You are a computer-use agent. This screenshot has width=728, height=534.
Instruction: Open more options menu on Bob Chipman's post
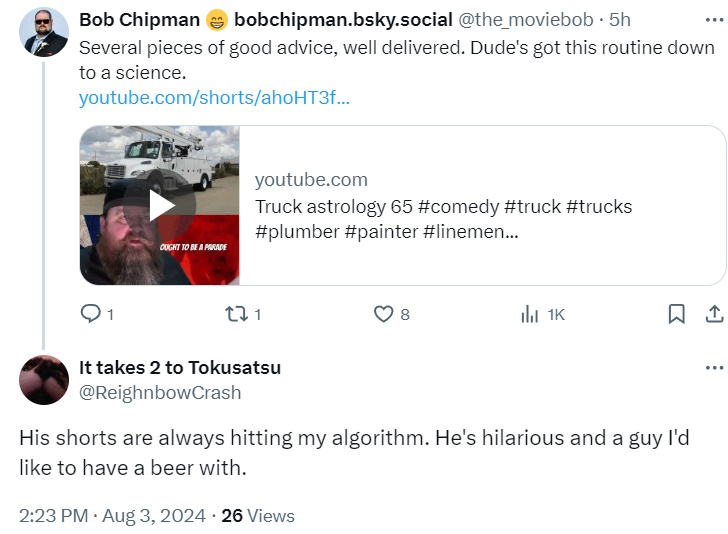(x=714, y=19)
